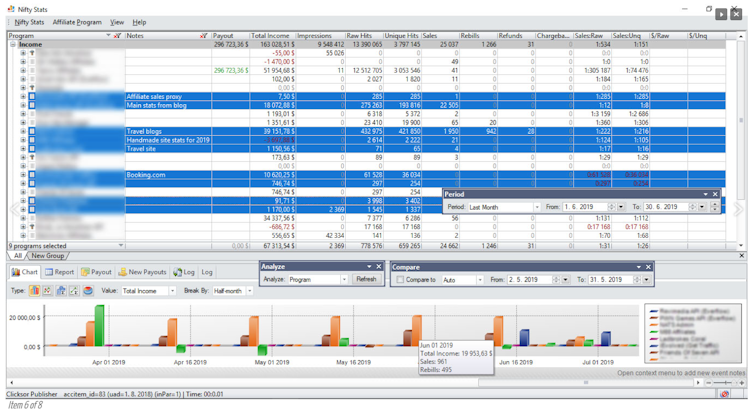Toggle checkbox of the Booking.com row

point(32,175)
